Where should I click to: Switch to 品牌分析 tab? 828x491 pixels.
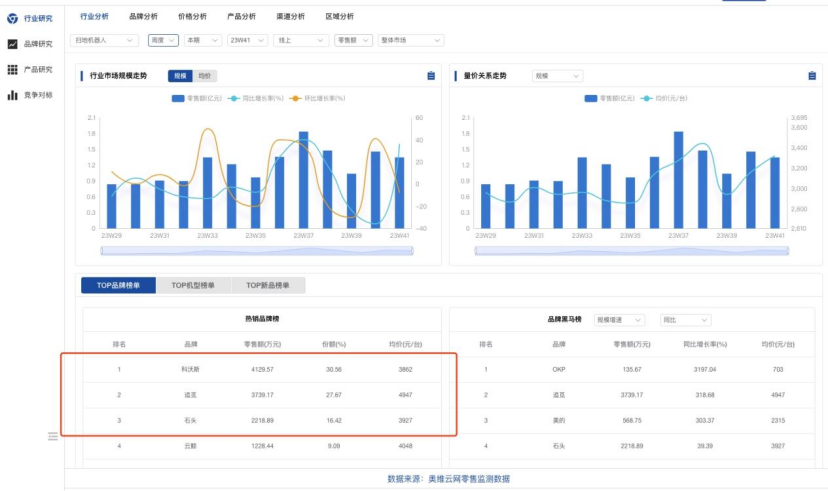point(143,17)
